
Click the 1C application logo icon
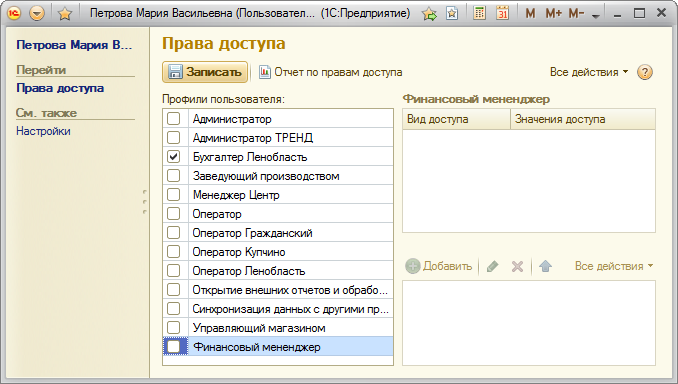tap(14, 14)
